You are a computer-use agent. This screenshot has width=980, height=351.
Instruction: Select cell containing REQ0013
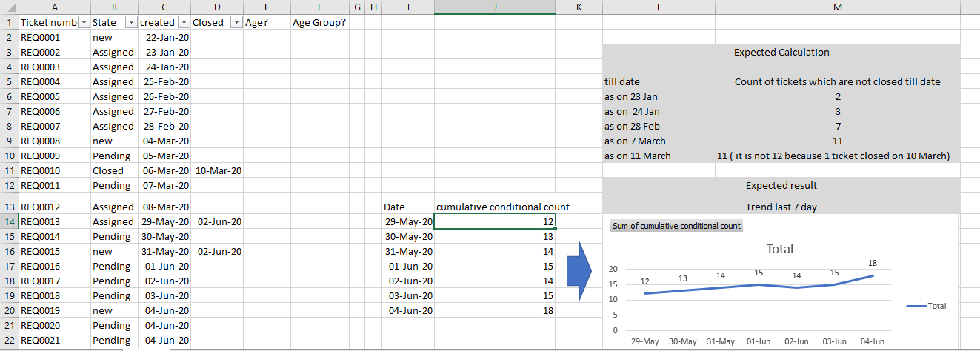click(x=54, y=221)
